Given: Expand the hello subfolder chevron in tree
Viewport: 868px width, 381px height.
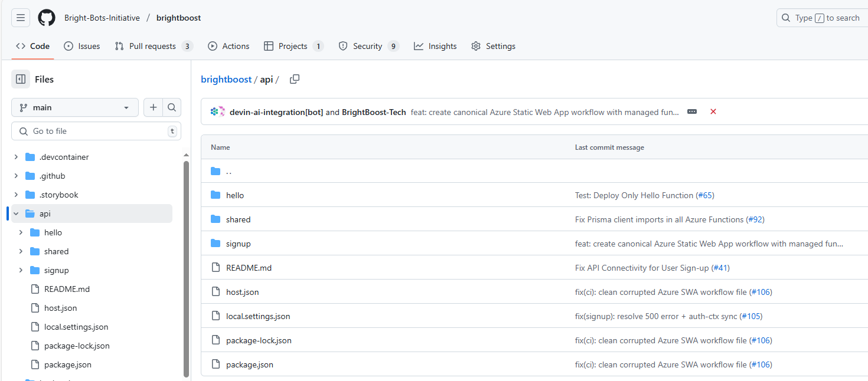Looking at the screenshot, I should pyautogui.click(x=21, y=232).
